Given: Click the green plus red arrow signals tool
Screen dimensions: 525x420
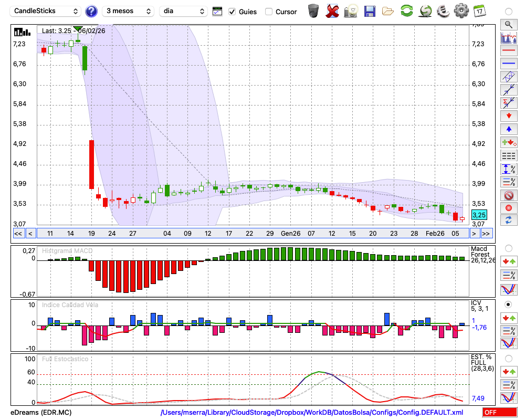Looking at the screenshot, I should pyautogui.click(x=509, y=143).
